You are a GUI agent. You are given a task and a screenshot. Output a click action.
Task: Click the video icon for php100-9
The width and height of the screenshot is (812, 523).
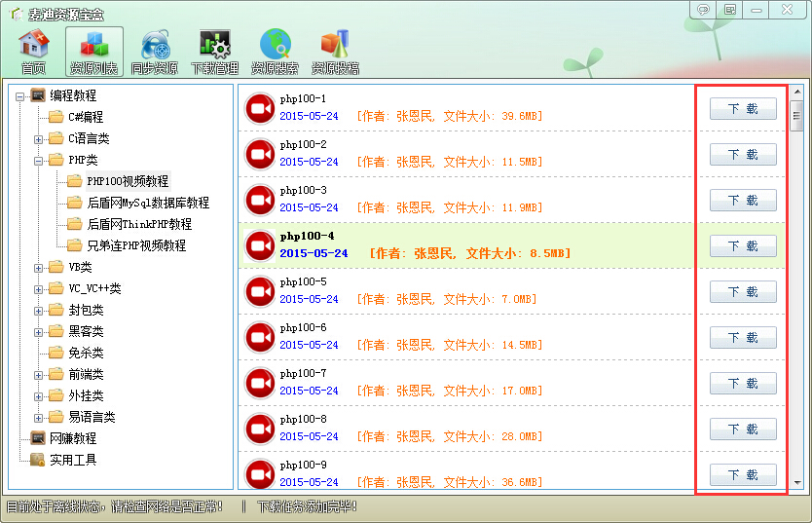click(x=259, y=473)
